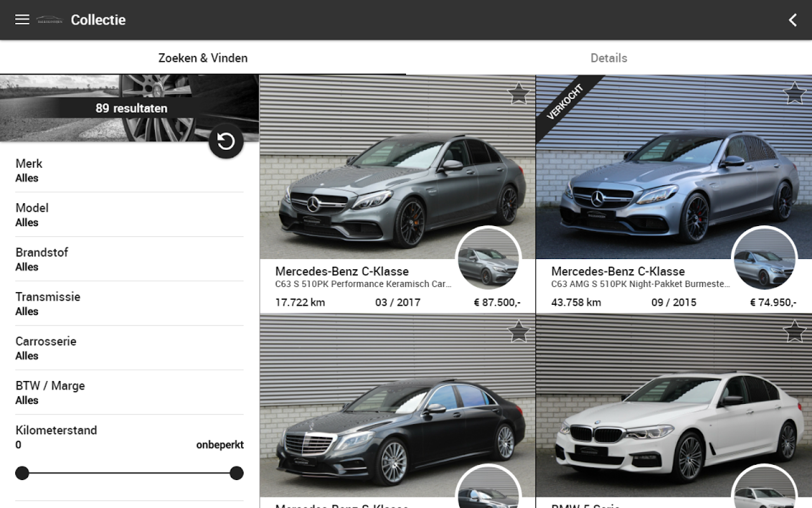Click the VERKOCHT ribbon badge
This screenshot has height=508, width=812.
tap(565, 102)
